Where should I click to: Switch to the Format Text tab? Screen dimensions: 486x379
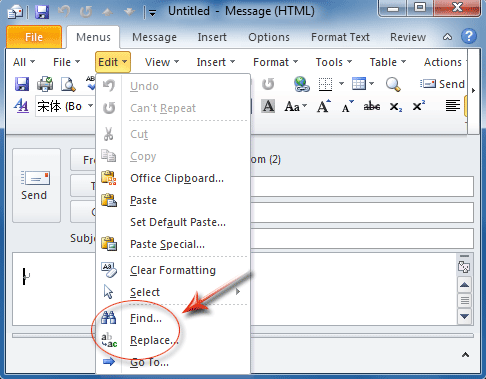[340, 37]
